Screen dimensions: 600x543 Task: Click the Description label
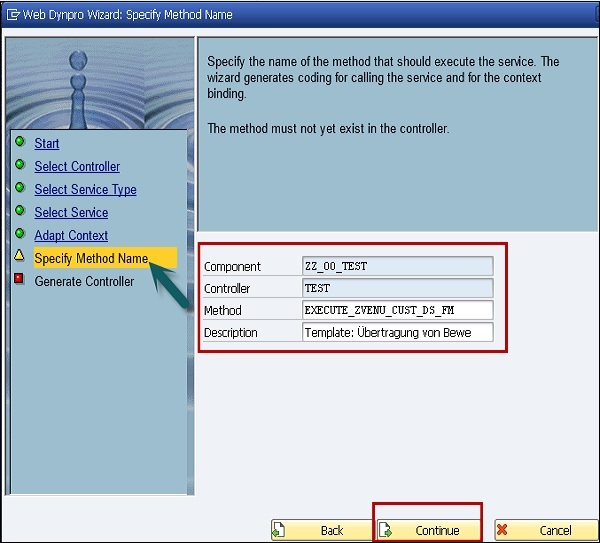[x=231, y=333]
